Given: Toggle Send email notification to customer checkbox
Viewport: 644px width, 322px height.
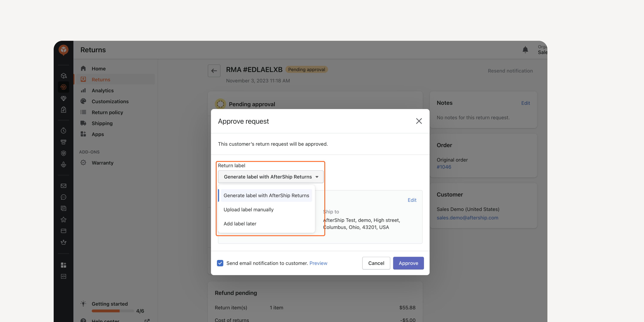Looking at the screenshot, I should pyautogui.click(x=220, y=263).
